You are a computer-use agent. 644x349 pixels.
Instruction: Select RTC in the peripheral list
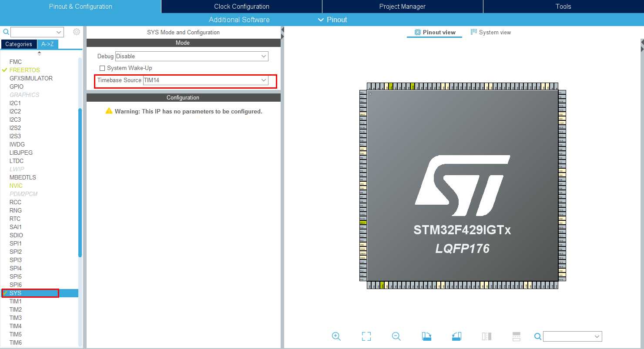tap(15, 219)
